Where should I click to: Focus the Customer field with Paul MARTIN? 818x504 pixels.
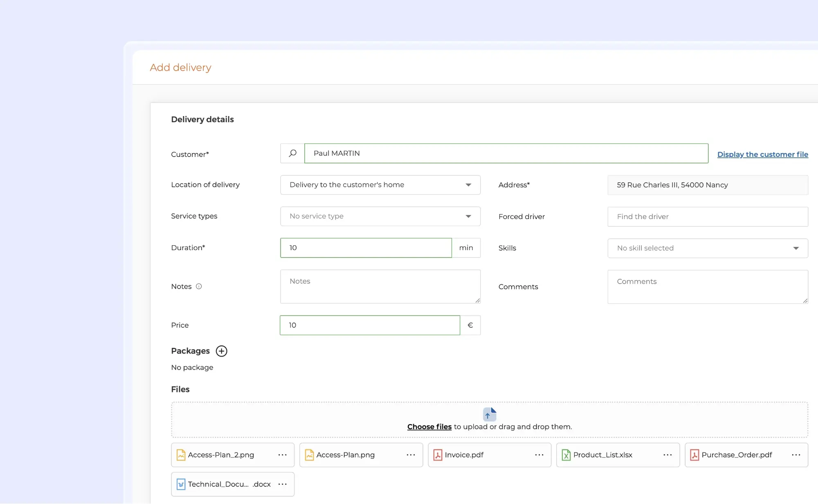point(506,153)
